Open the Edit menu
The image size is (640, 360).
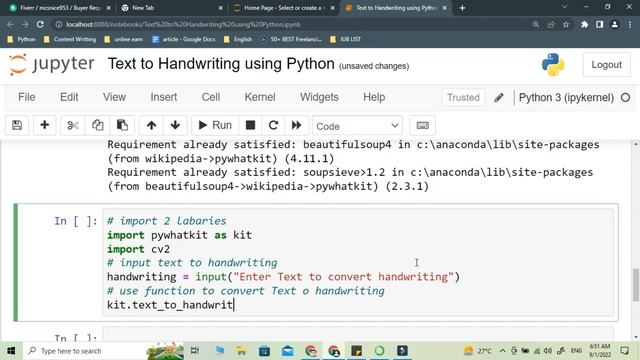pos(69,97)
